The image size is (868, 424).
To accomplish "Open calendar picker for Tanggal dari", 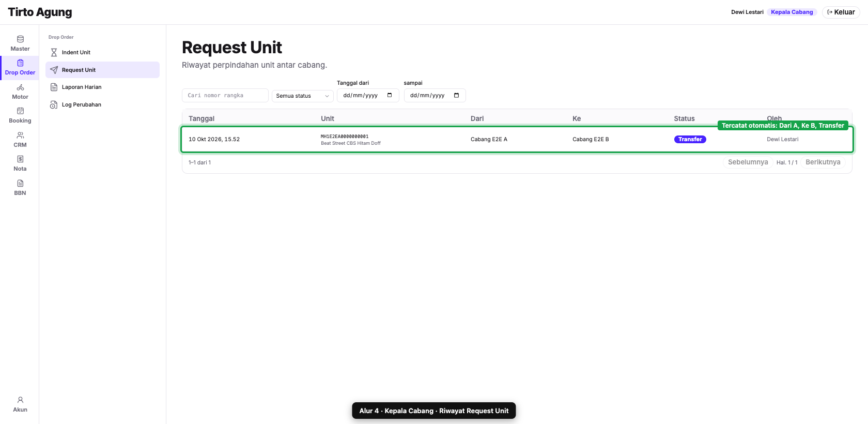I will click(x=390, y=95).
